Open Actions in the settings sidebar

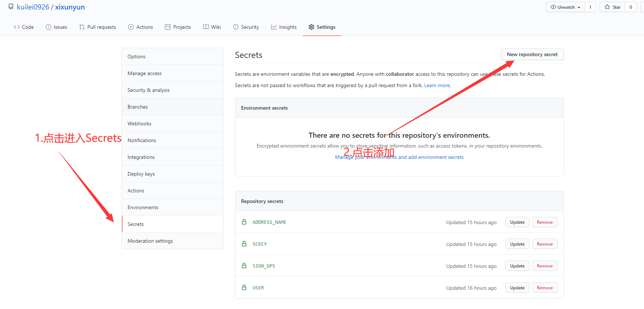[172, 191]
